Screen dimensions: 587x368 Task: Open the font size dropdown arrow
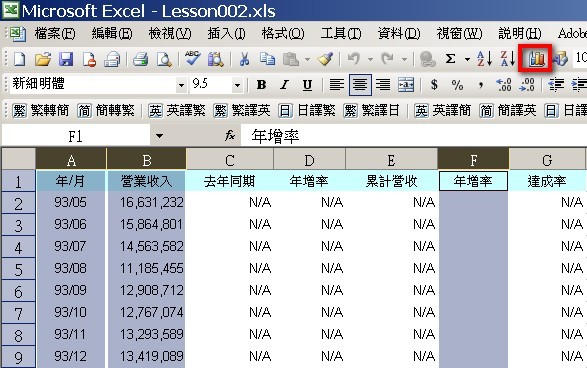(237, 85)
